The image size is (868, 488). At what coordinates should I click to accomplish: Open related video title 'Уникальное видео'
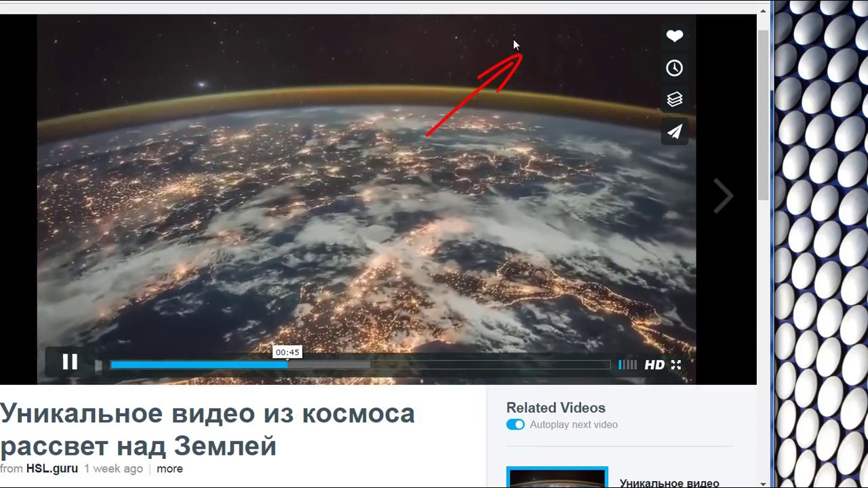pyautogui.click(x=669, y=483)
